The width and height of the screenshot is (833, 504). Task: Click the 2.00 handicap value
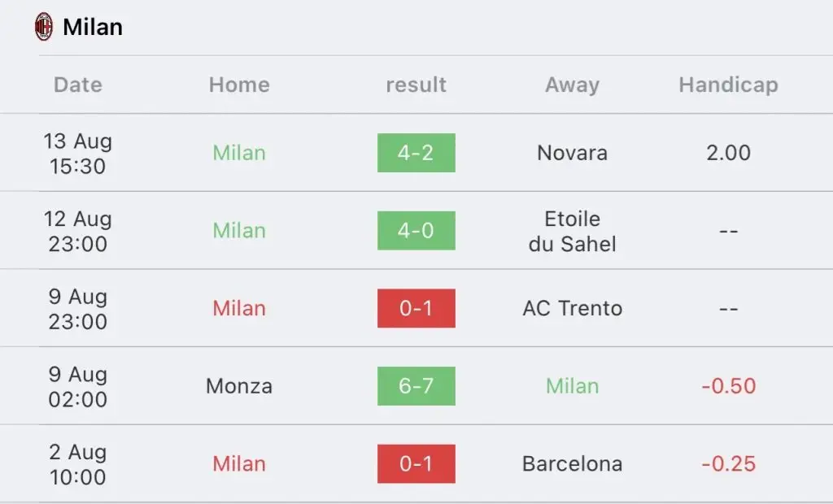[x=728, y=153]
